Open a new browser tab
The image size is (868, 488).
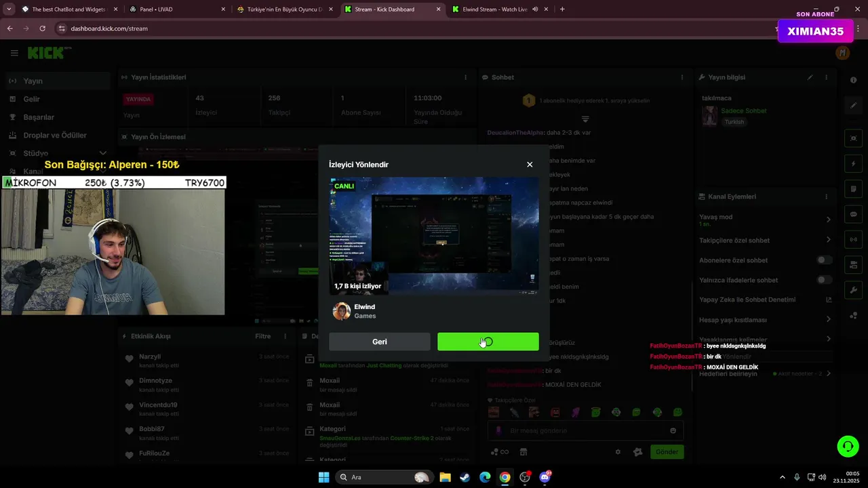pyautogui.click(x=562, y=9)
